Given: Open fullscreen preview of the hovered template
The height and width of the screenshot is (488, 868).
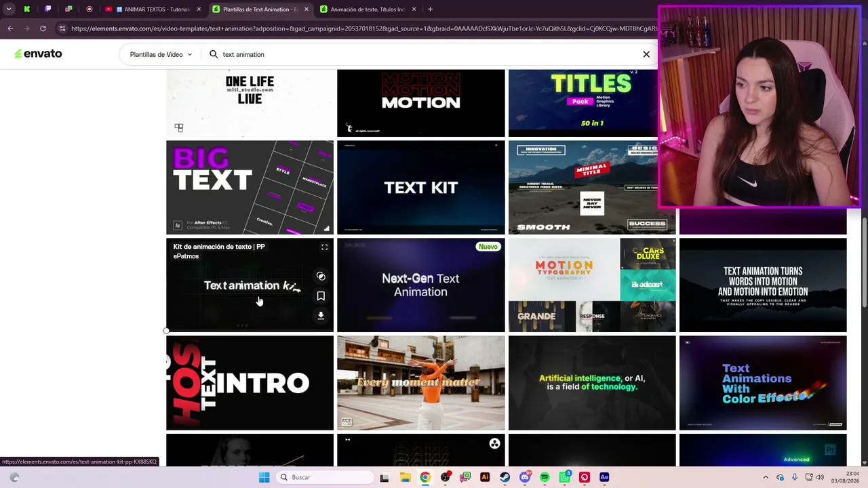Looking at the screenshot, I should [x=324, y=247].
